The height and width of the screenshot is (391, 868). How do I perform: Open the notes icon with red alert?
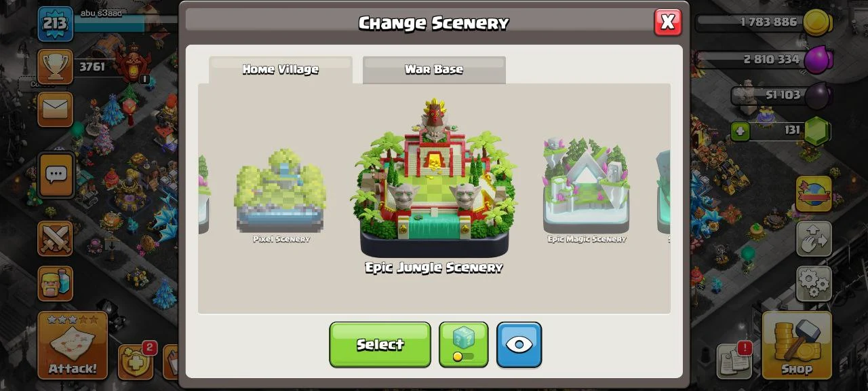click(x=734, y=360)
